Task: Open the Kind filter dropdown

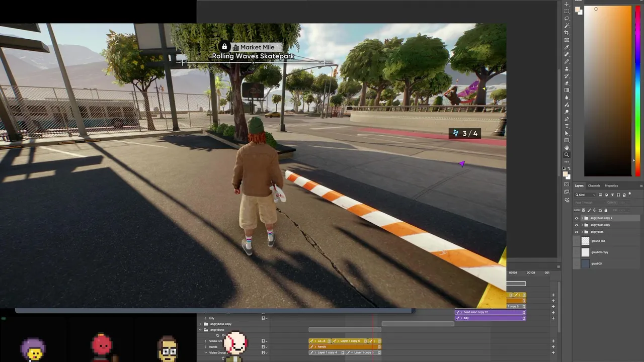Action: click(x=585, y=195)
